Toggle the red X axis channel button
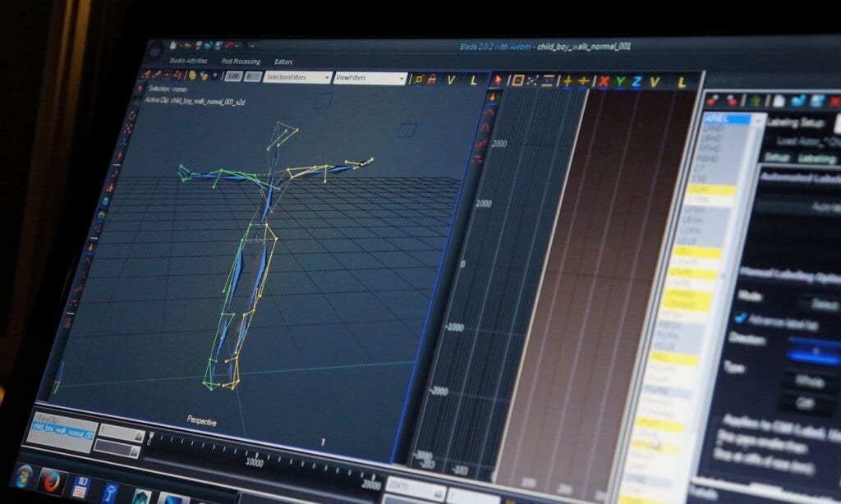841x504 pixels. 604,82
